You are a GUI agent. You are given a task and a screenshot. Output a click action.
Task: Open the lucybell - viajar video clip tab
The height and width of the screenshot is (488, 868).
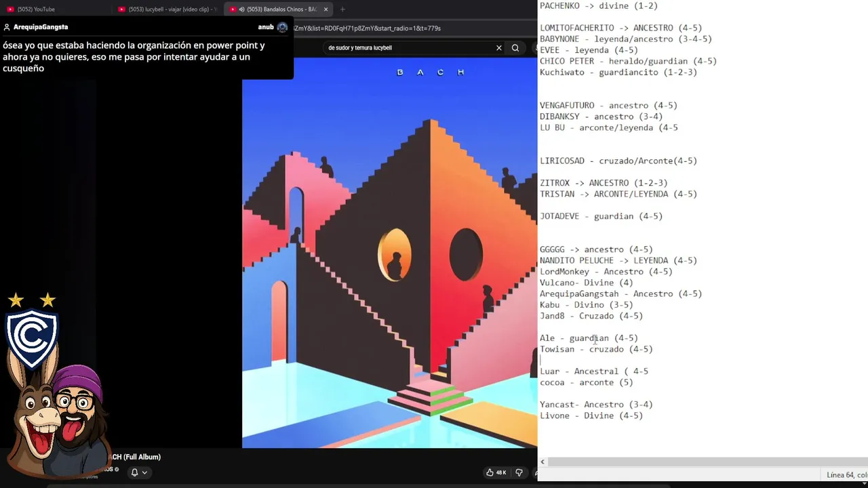pos(167,9)
